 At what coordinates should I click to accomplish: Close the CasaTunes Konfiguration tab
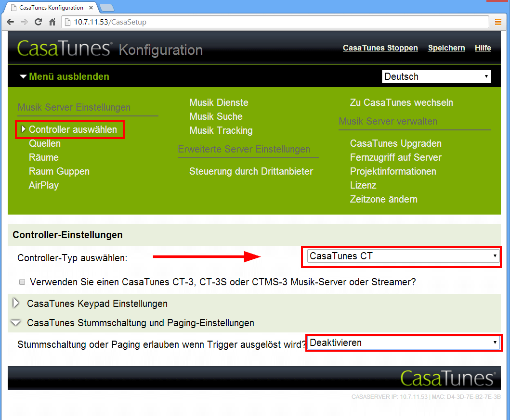click(91, 8)
